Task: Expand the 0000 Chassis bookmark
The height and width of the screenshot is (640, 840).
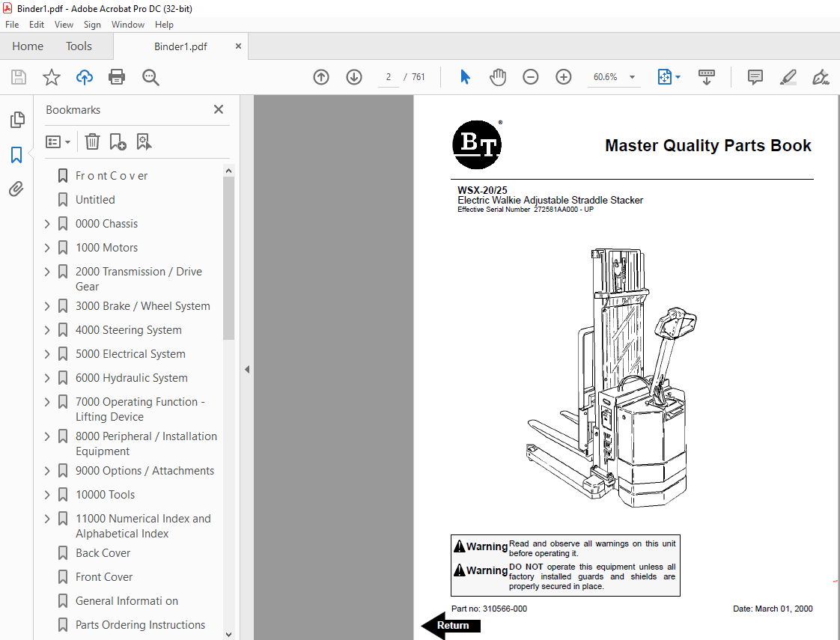Action: [x=47, y=224]
